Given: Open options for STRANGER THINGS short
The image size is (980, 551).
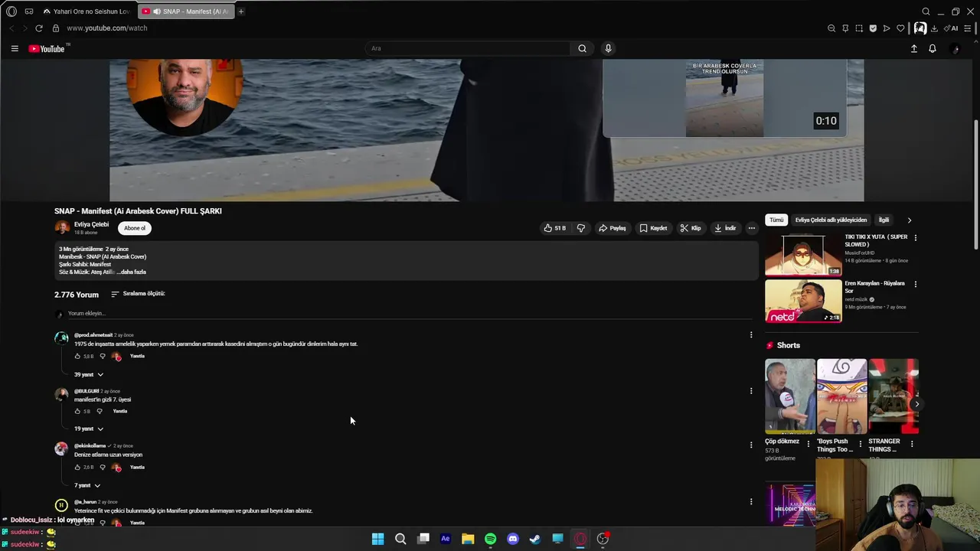Looking at the screenshot, I should tap(911, 444).
